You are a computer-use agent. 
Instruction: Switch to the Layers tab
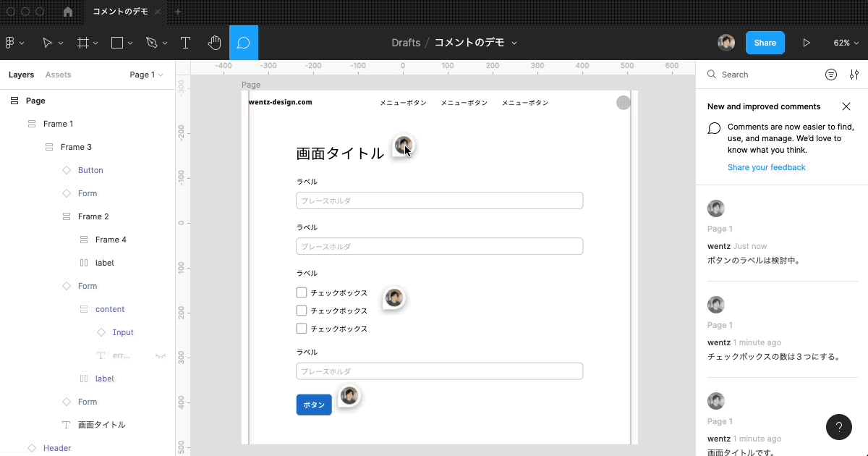(x=21, y=75)
